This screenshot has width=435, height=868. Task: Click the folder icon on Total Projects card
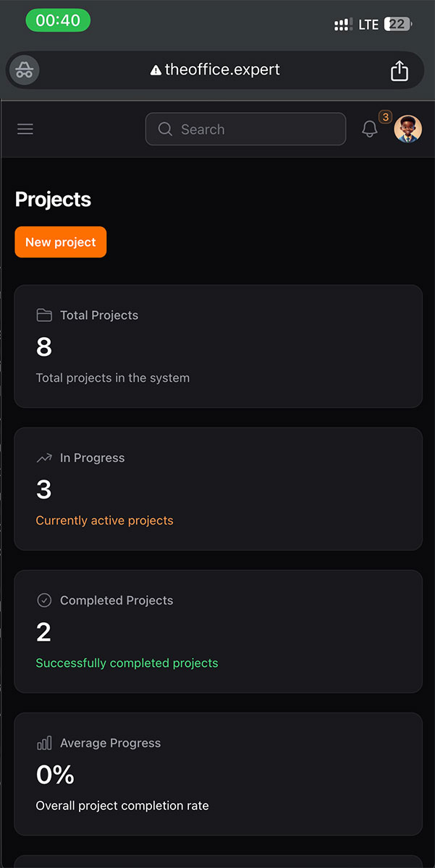[44, 315]
